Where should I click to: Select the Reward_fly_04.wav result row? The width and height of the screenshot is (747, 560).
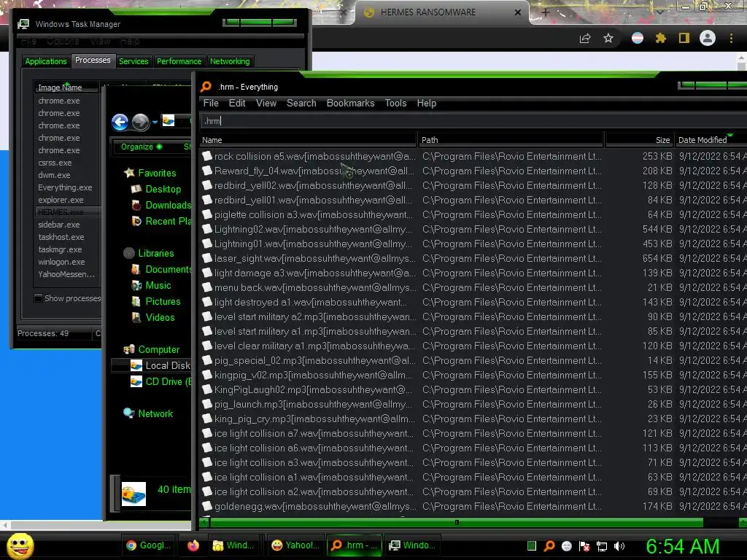(473, 171)
